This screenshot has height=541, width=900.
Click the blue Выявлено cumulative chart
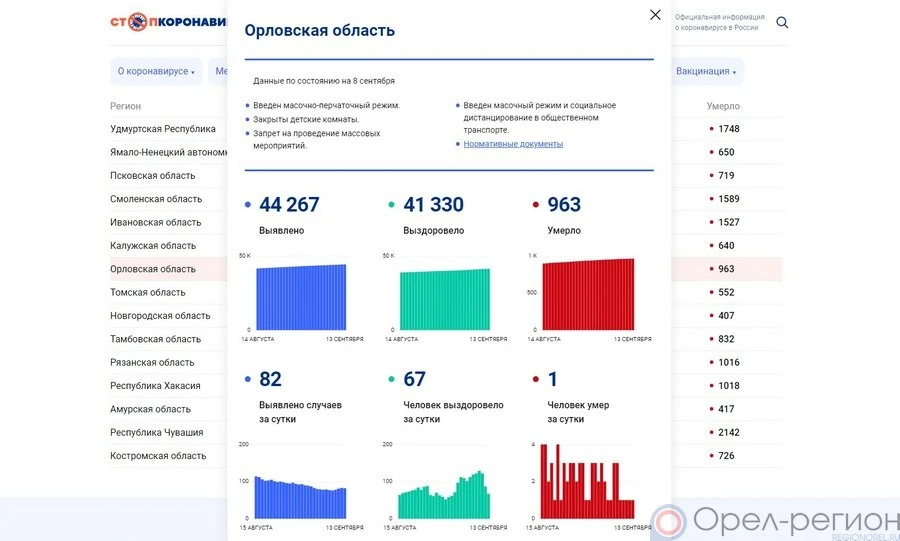pos(301,297)
